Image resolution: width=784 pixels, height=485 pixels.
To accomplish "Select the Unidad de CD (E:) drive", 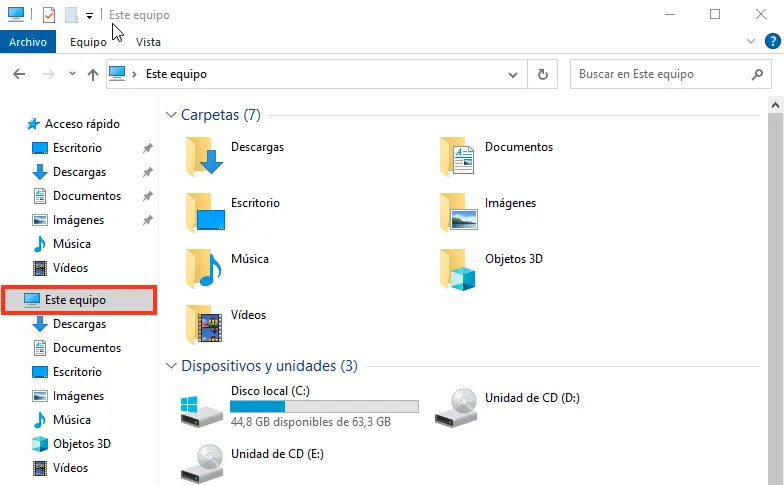I will pos(252,464).
